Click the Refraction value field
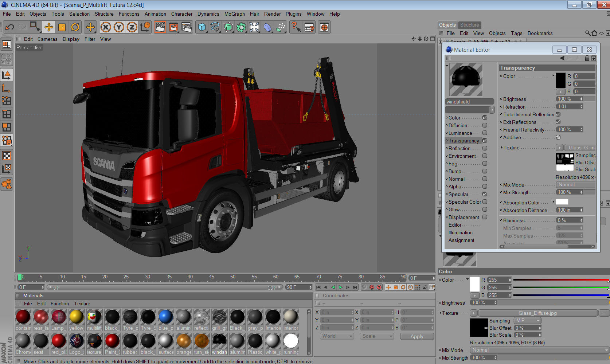The height and width of the screenshot is (364, 610). [x=570, y=107]
